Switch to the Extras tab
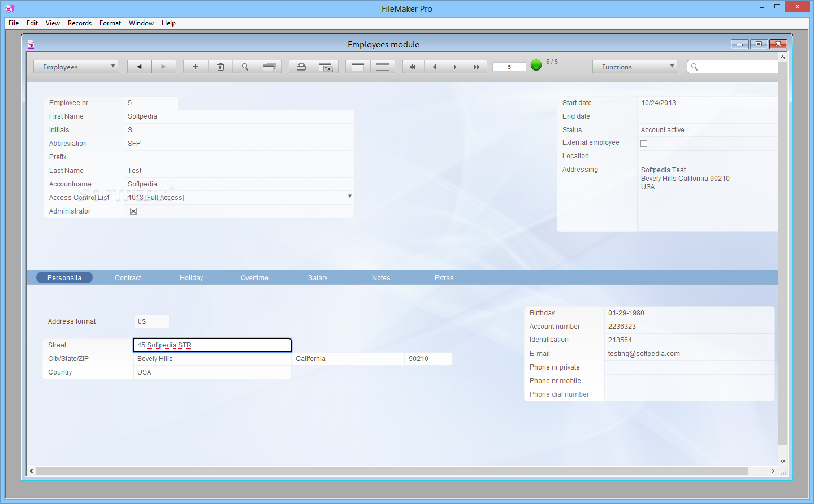 tap(444, 277)
